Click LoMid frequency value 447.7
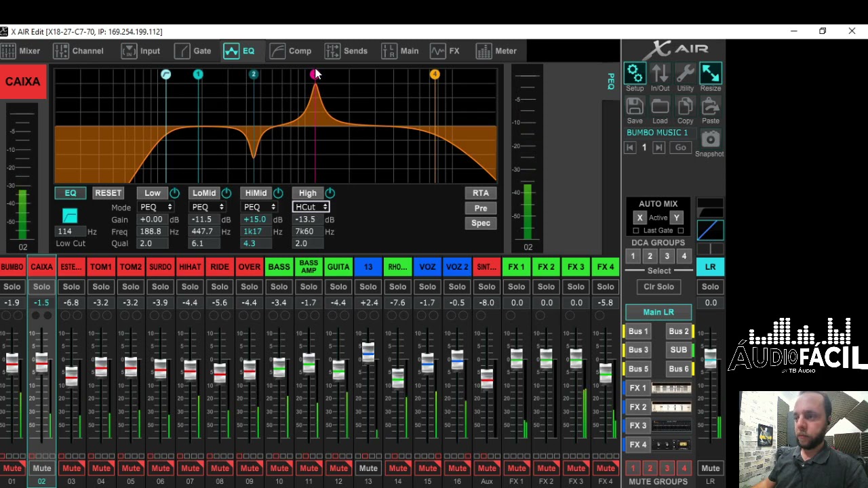 click(202, 232)
